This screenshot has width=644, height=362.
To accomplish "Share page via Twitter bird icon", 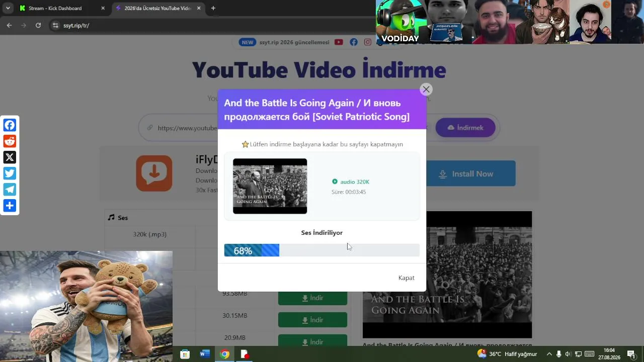I will click(10, 173).
